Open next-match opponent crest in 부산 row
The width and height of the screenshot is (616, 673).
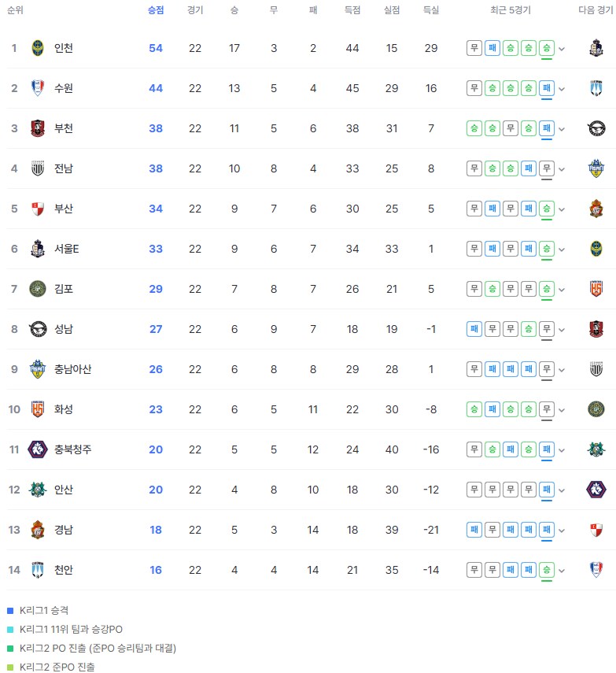(596, 209)
